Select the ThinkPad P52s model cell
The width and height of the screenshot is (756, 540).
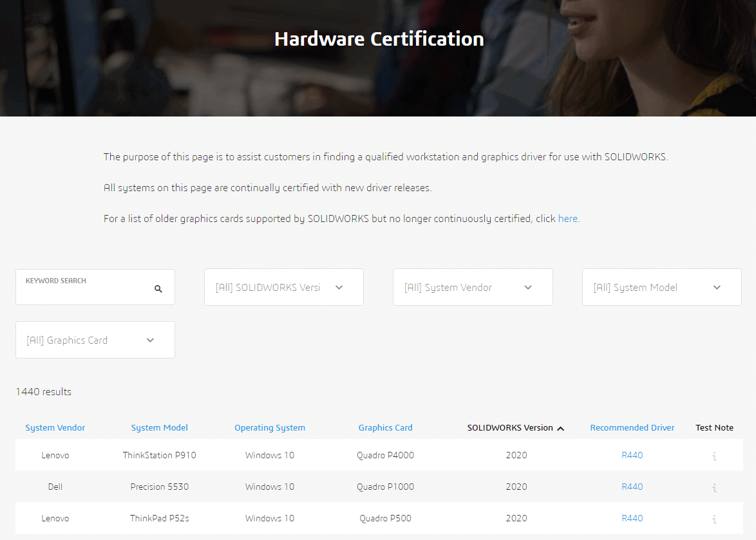160,518
